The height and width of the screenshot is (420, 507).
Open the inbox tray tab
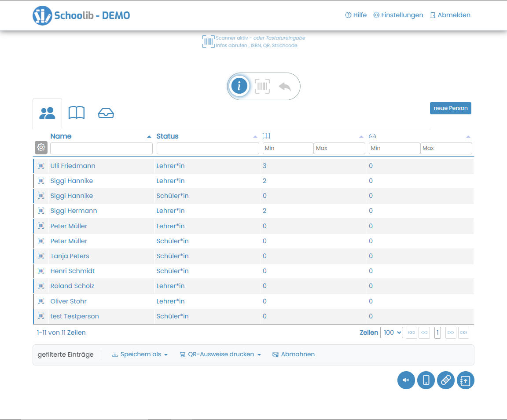click(x=106, y=113)
